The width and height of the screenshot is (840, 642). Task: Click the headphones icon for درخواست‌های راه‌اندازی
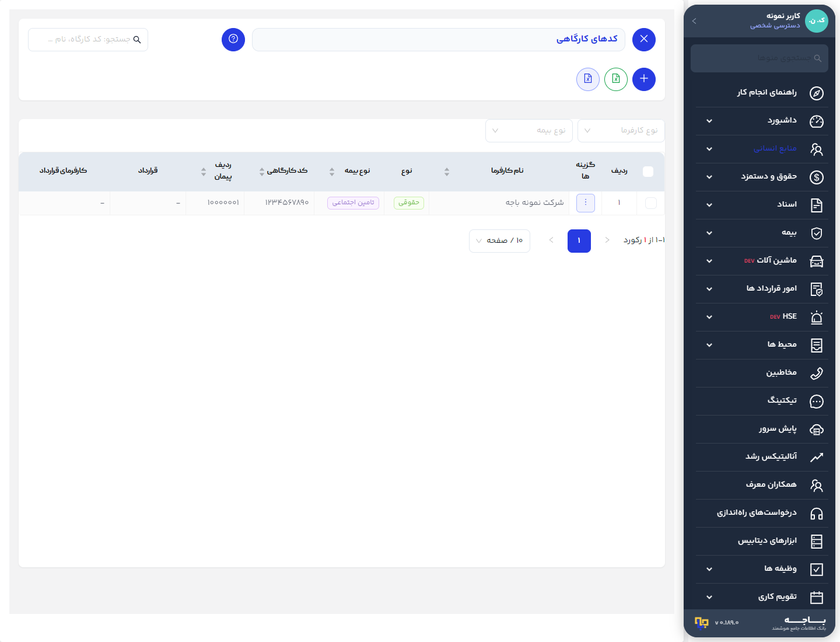(x=817, y=513)
